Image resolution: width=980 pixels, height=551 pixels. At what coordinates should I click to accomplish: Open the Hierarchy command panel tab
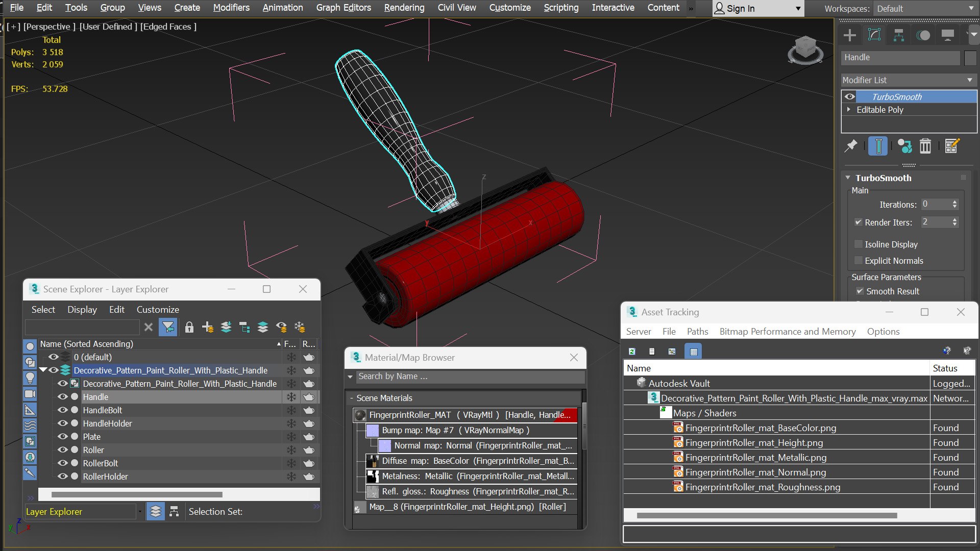(x=899, y=35)
